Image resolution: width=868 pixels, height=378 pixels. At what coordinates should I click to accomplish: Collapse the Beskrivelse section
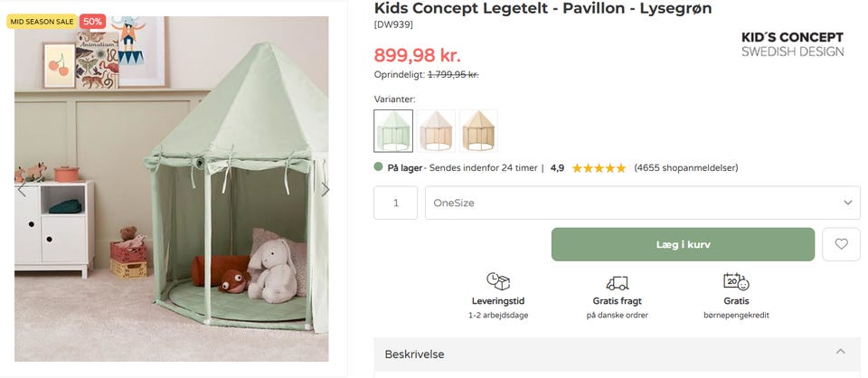pos(840,353)
